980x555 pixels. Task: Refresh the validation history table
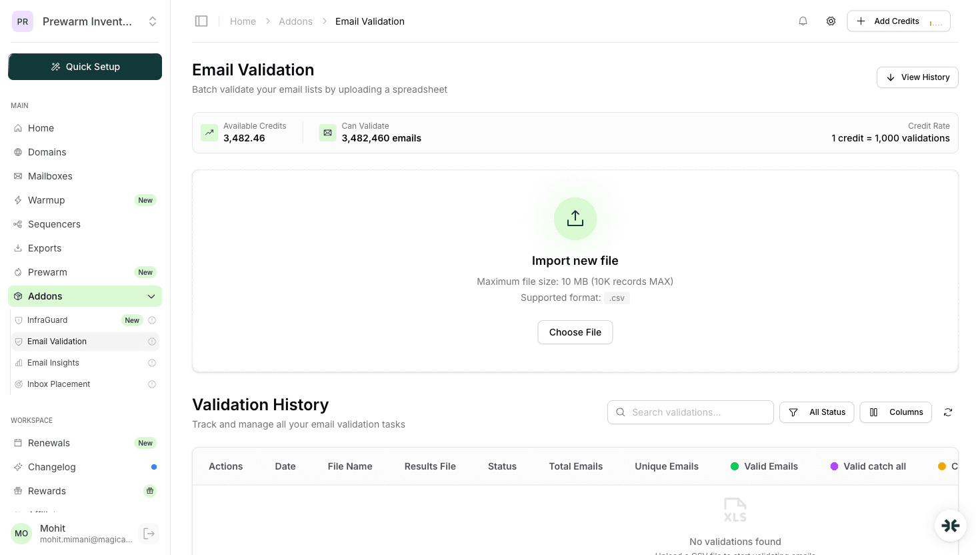[x=947, y=412]
